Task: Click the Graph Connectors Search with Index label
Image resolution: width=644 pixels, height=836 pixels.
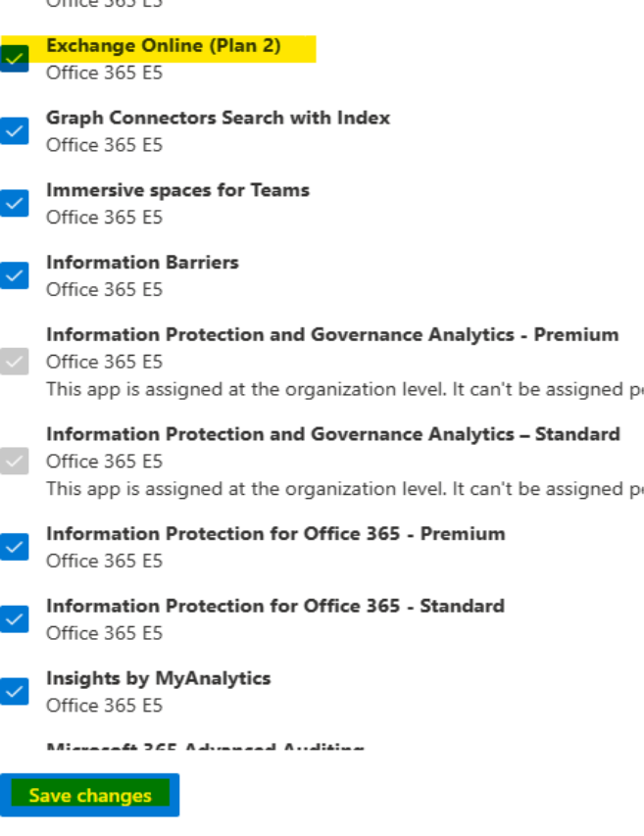Action: [219, 118]
